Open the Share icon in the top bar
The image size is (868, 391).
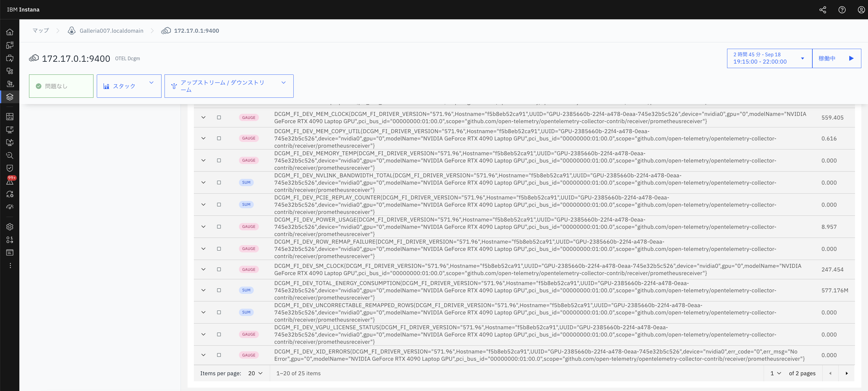(823, 10)
